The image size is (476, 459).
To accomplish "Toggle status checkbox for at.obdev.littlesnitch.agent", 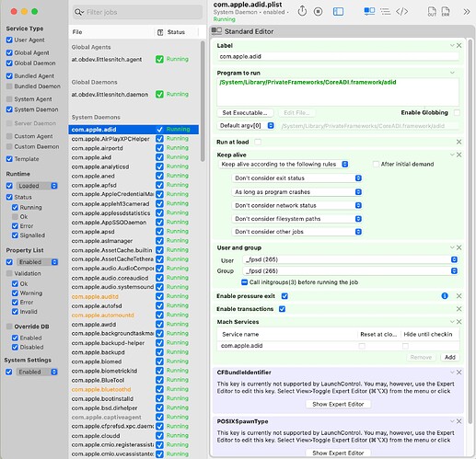I will [159, 59].
